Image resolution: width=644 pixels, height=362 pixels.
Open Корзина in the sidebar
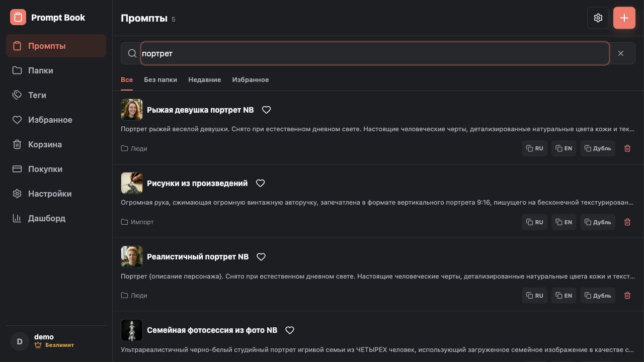[x=56, y=144]
